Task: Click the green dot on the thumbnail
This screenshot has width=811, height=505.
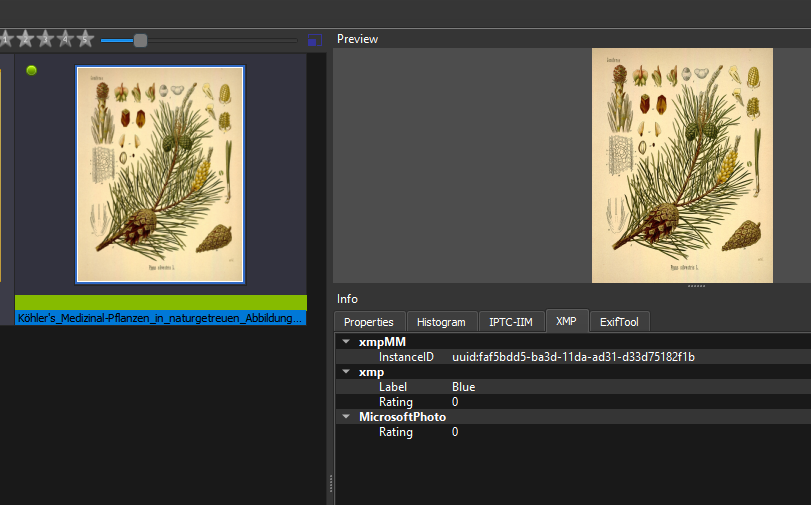Action: click(31, 70)
